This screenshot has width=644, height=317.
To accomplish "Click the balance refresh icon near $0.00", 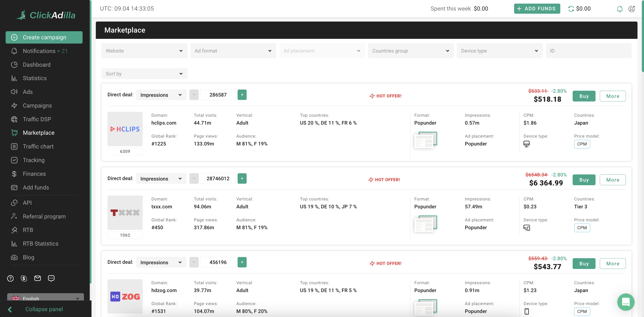I will (x=571, y=9).
